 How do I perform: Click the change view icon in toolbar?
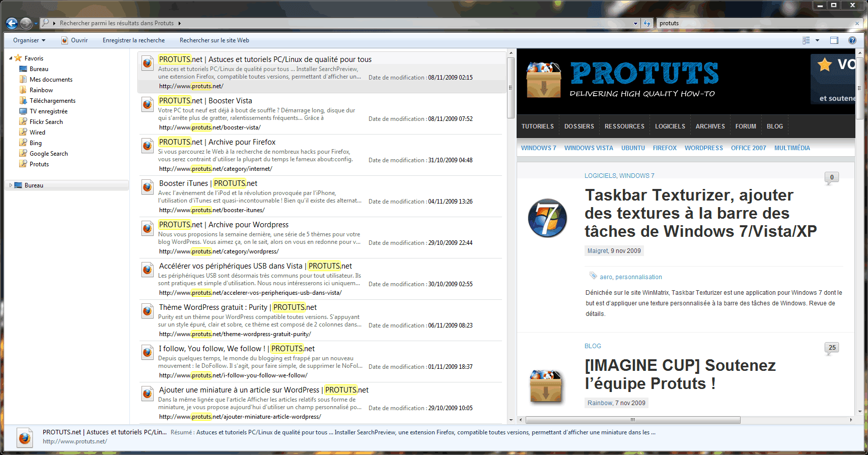[806, 40]
